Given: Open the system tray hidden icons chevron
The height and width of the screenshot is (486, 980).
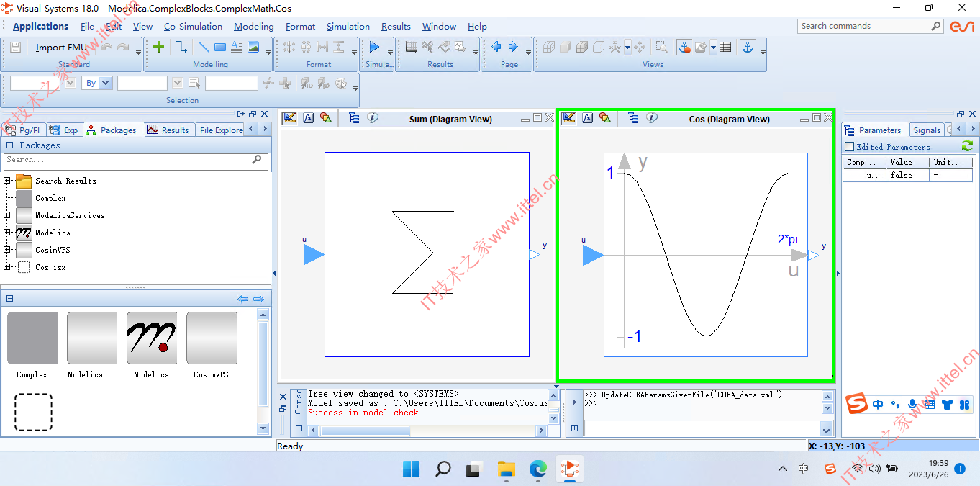Looking at the screenshot, I should (x=783, y=469).
